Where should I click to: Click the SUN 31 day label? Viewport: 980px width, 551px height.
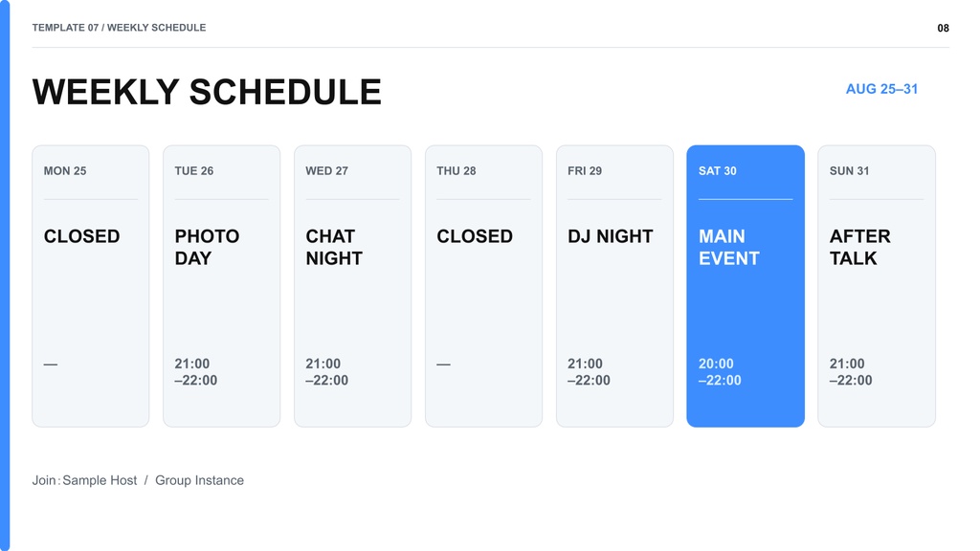(850, 170)
